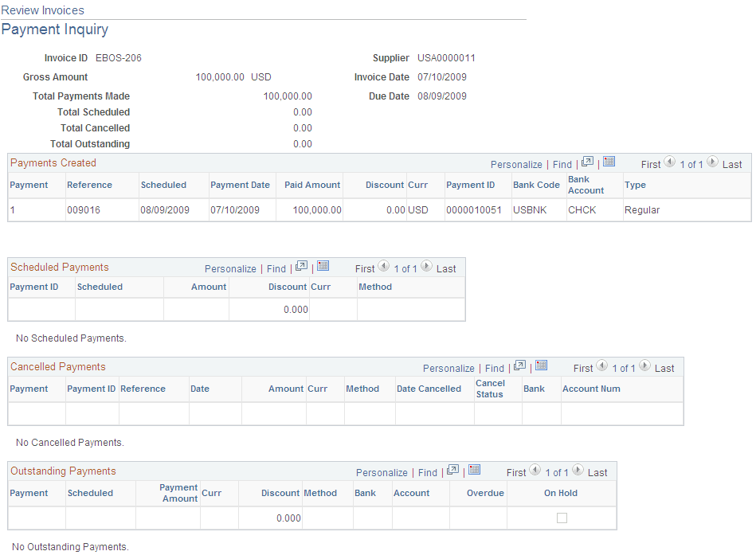Click Last arrow in Outstanding Payments navigation
The image size is (756, 555).
coord(578,472)
